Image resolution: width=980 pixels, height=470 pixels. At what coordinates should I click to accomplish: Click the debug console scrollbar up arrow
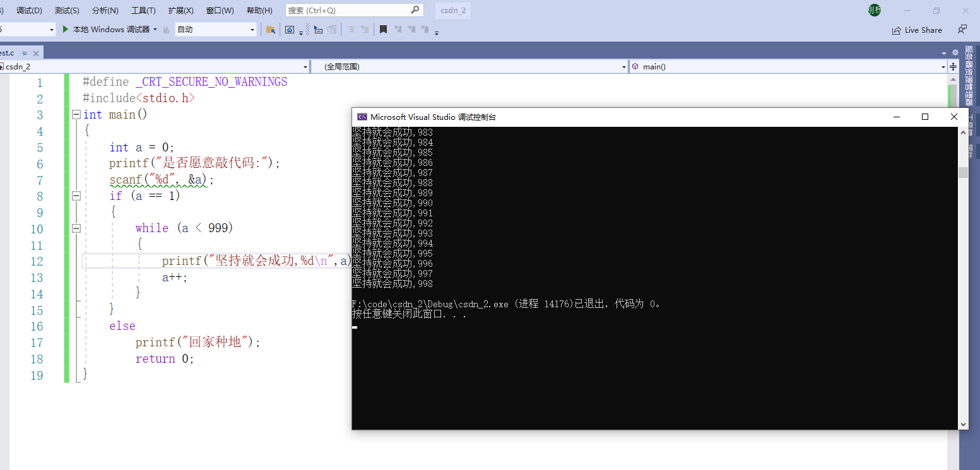tap(963, 132)
